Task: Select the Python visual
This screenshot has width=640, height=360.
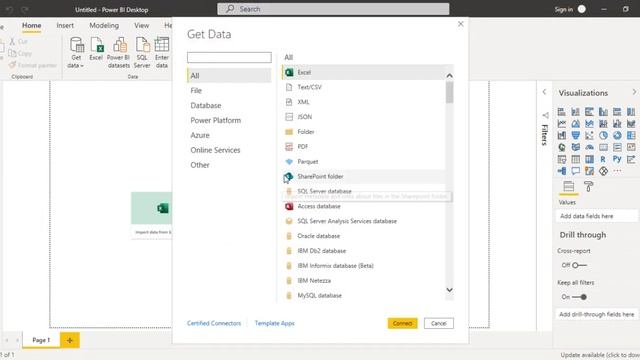Action: [x=617, y=159]
